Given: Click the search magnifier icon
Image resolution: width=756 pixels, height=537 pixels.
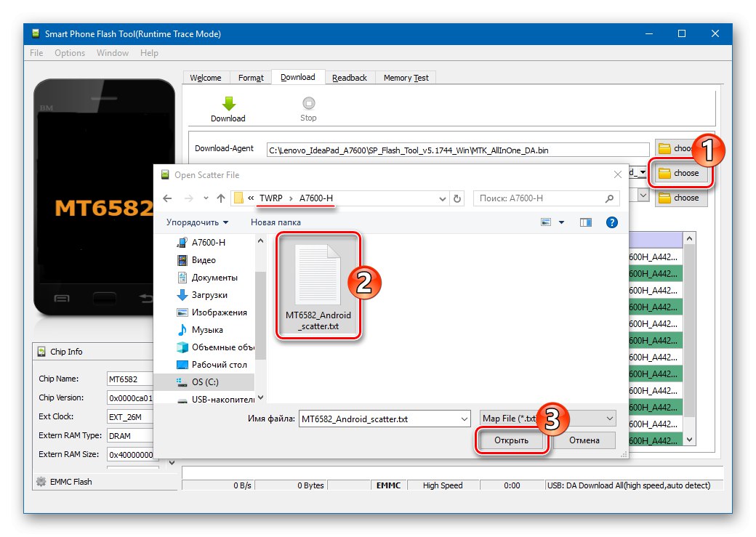Looking at the screenshot, I should 609,198.
